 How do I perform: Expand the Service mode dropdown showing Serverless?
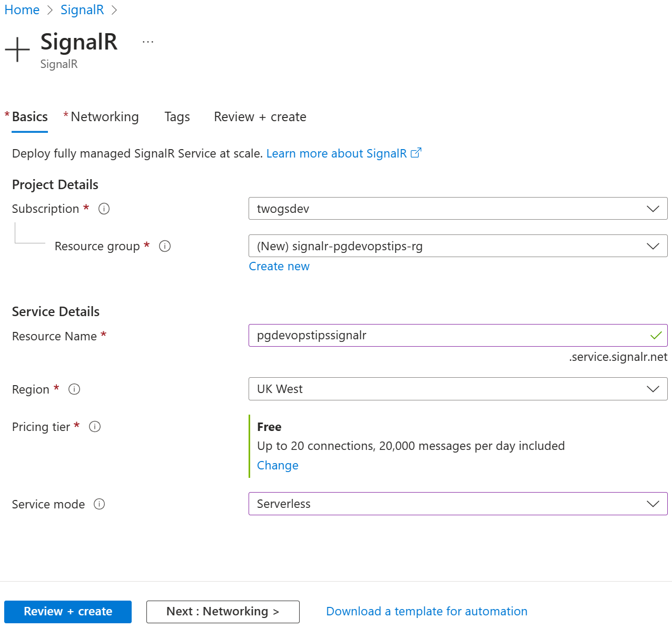point(458,504)
